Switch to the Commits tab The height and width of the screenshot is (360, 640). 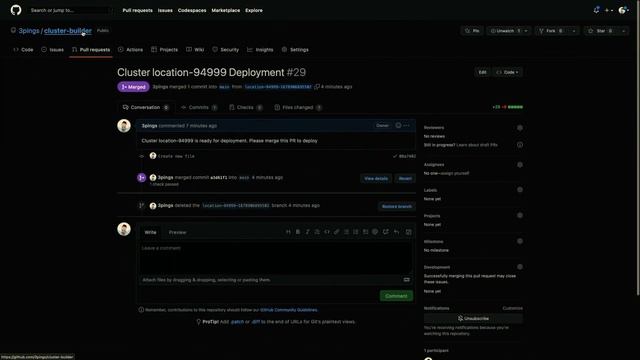pos(199,107)
